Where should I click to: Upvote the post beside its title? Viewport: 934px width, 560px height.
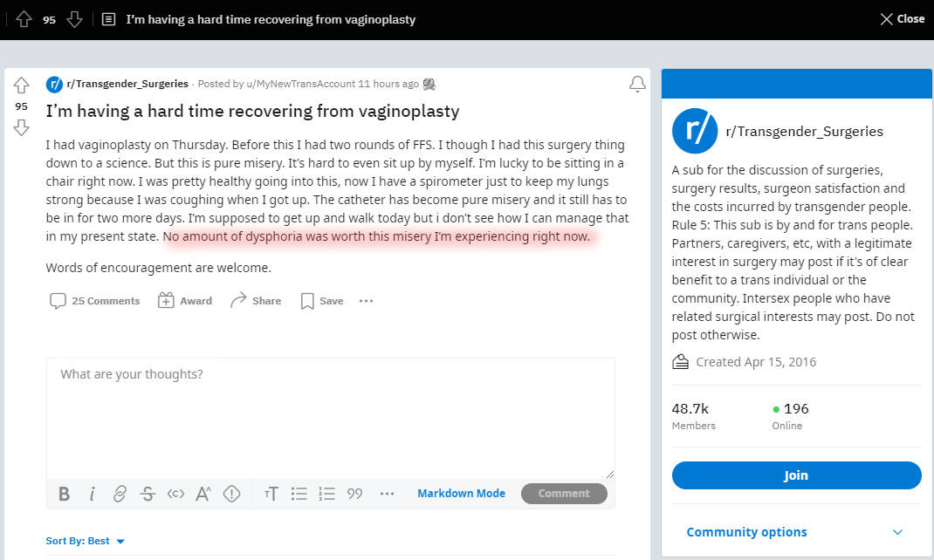tap(22, 85)
